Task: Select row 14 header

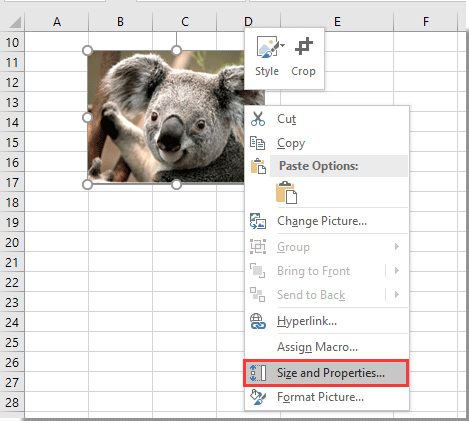Action: point(12,122)
